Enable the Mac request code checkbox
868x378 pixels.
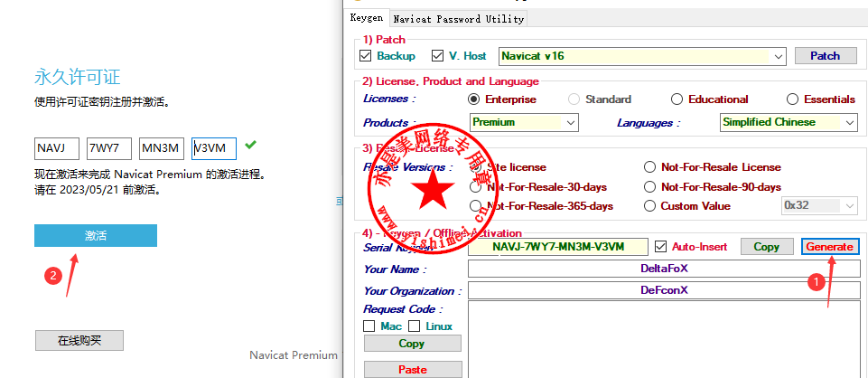(369, 326)
